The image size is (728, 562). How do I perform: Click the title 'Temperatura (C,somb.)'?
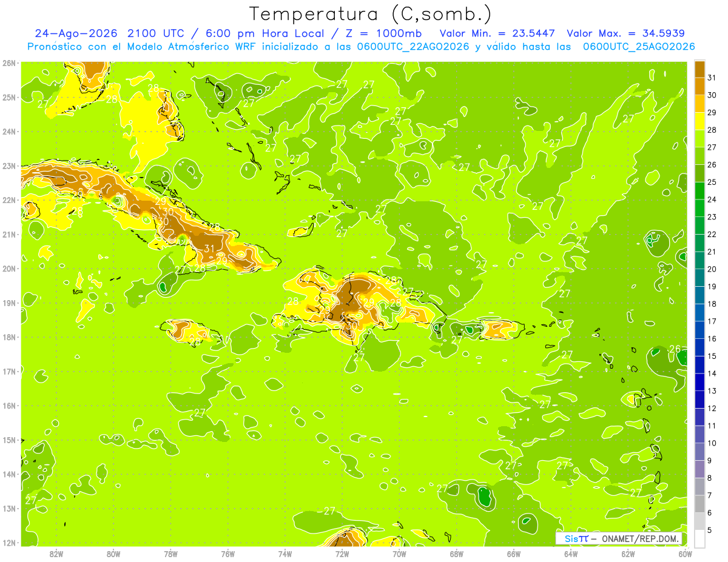click(x=371, y=14)
